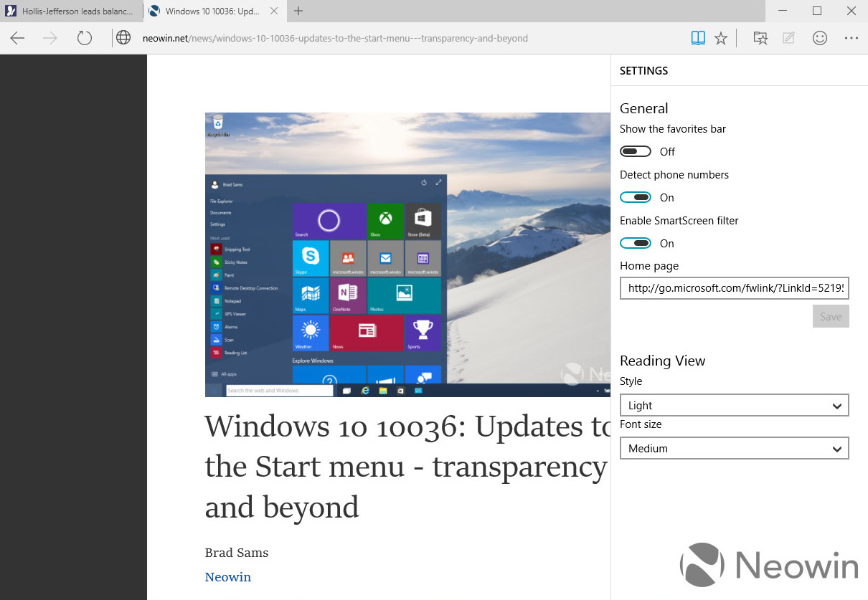
Task: Click the Save home page button
Action: pos(831,316)
